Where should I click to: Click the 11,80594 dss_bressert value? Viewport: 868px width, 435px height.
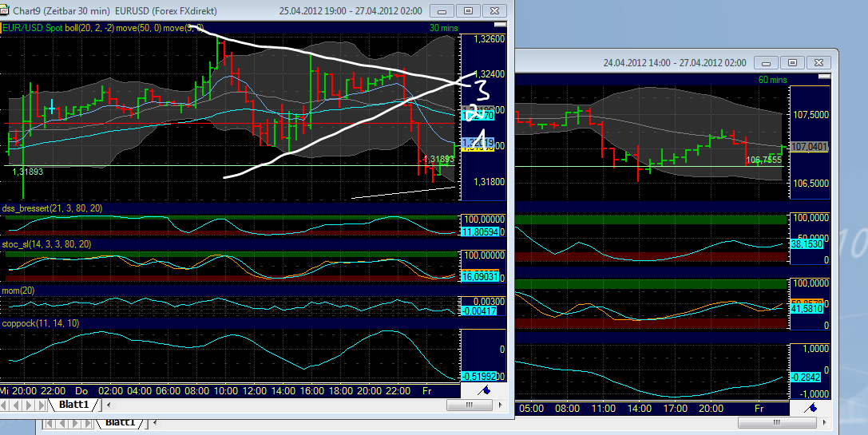click(x=480, y=232)
